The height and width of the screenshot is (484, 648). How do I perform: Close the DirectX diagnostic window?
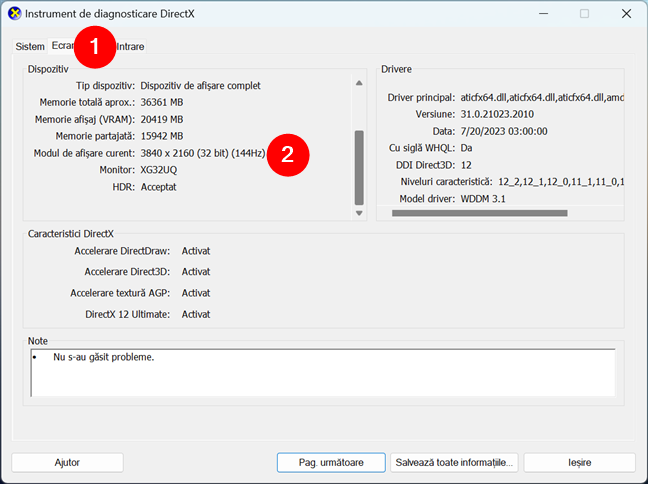626,14
